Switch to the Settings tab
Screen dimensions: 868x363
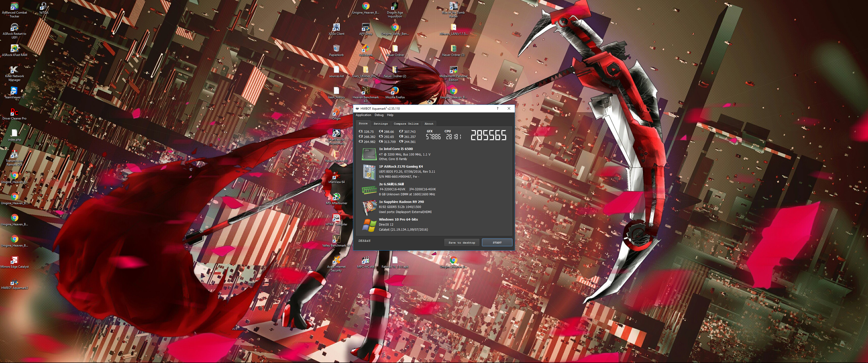pyautogui.click(x=381, y=124)
